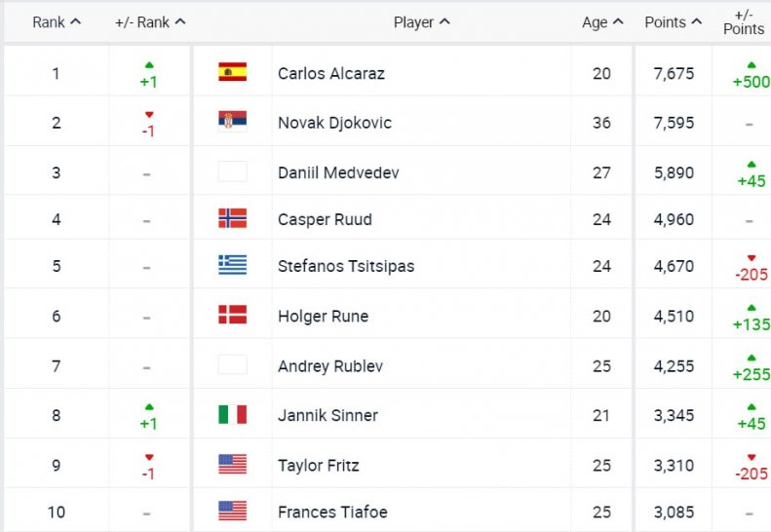
Task: Click the red down arrow in Djokovic rank change
Action: pyautogui.click(x=149, y=115)
